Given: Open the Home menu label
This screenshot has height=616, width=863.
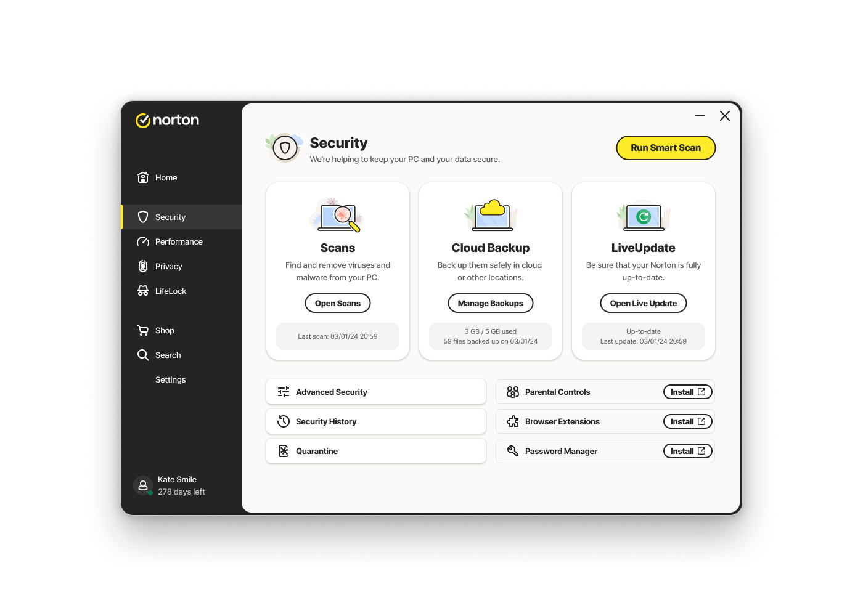Looking at the screenshot, I should pos(166,177).
